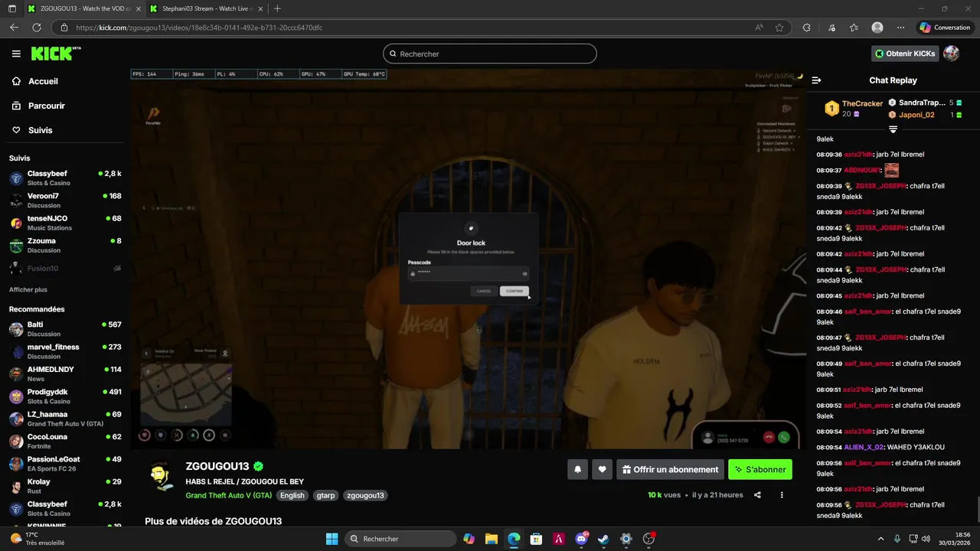The width and height of the screenshot is (980, 551).
Task: Open Discord from the taskbar
Action: [x=581, y=539]
